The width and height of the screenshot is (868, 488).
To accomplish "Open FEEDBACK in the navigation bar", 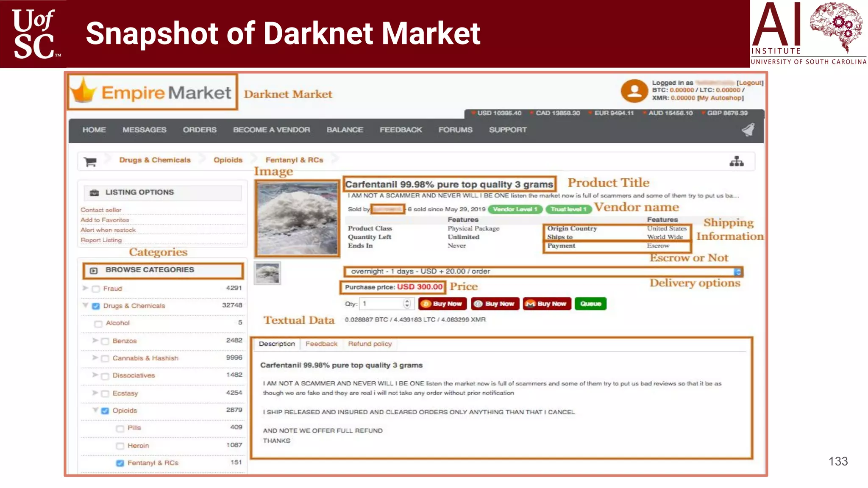I will click(401, 130).
